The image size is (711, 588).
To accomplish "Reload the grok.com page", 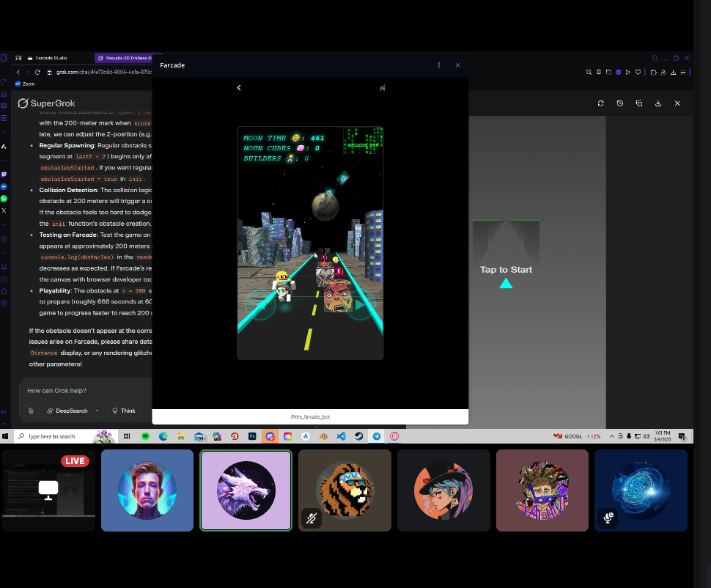I will pyautogui.click(x=37, y=72).
